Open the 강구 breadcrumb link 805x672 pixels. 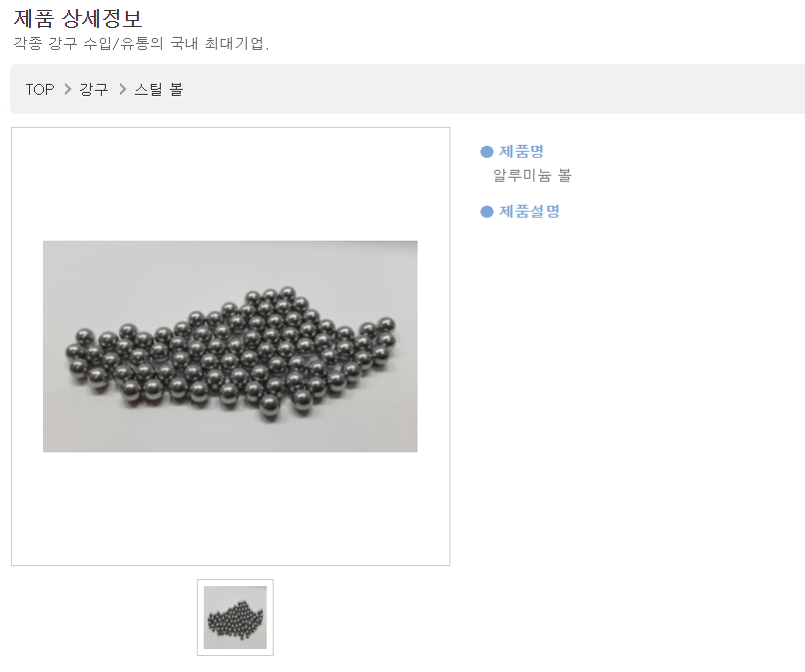tap(94, 89)
